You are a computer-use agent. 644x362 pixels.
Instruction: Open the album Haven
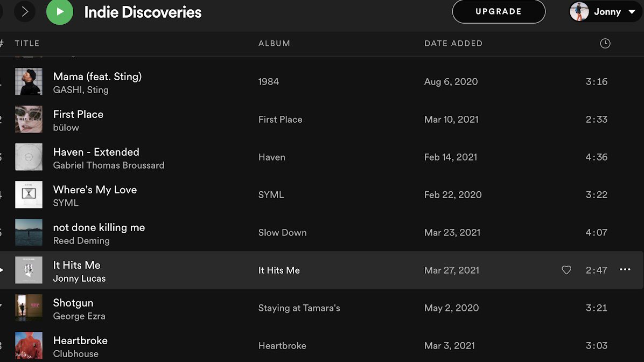(x=271, y=157)
